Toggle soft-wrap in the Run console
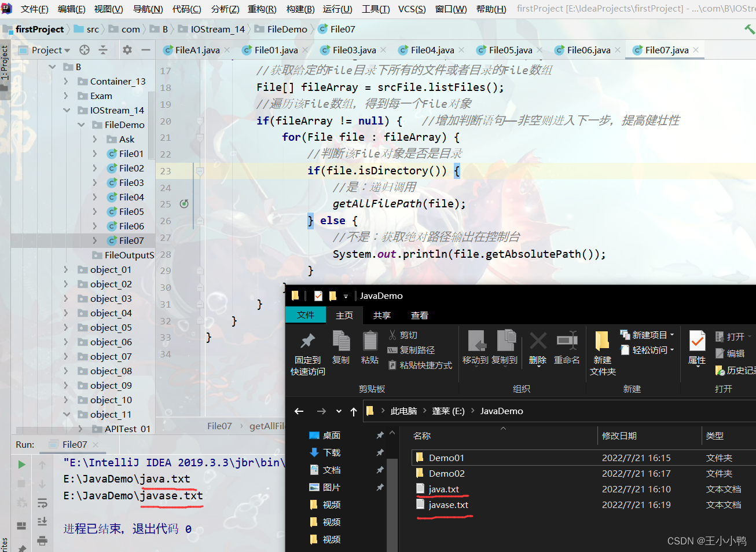The image size is (756, 552). pyautogui.click(x=42, y=503)
